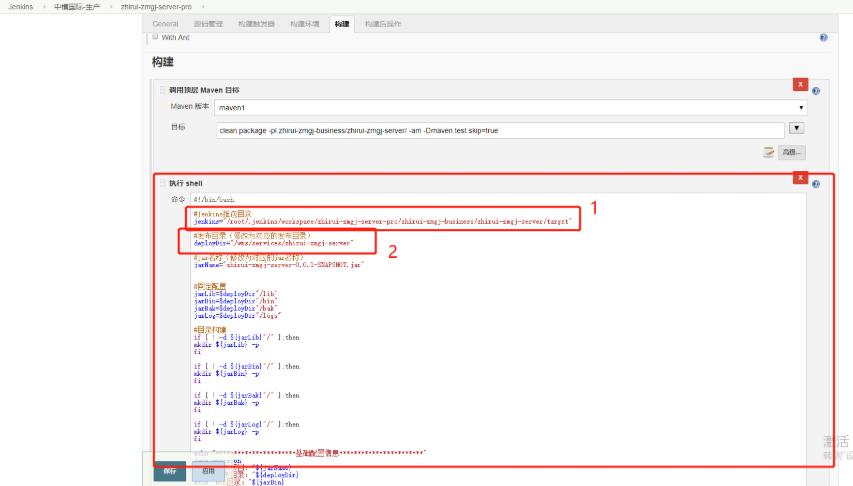Screen dimensions: 853x486
Task: Open help icon for the Maven build step
Action: [x=815, y=91]
